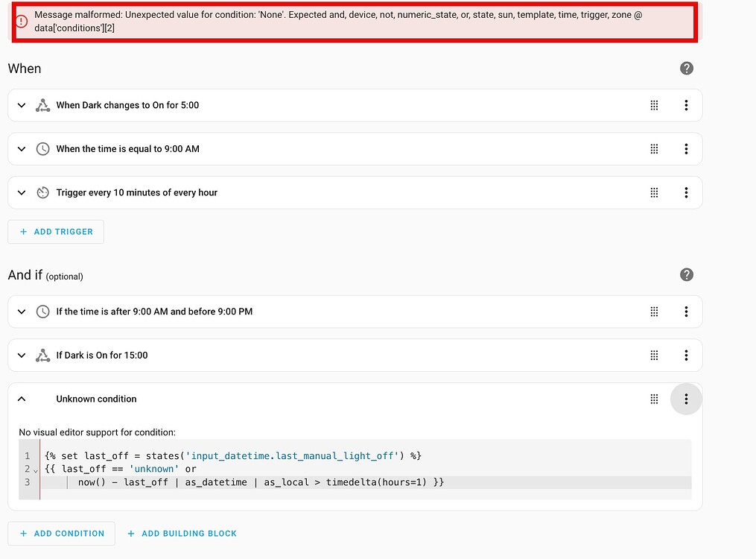Expand the If Dark is On condition
The image size is (756, 559).
22,356
